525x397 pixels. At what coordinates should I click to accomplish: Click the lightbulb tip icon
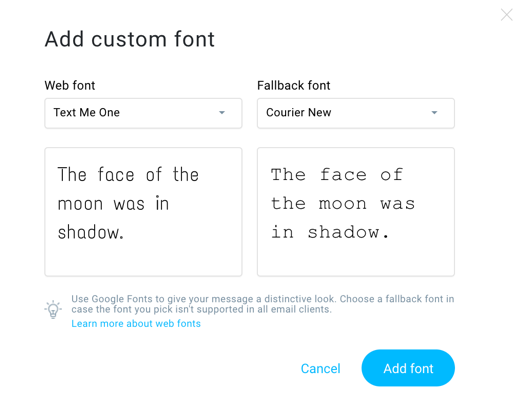click(x=53, y=309)
